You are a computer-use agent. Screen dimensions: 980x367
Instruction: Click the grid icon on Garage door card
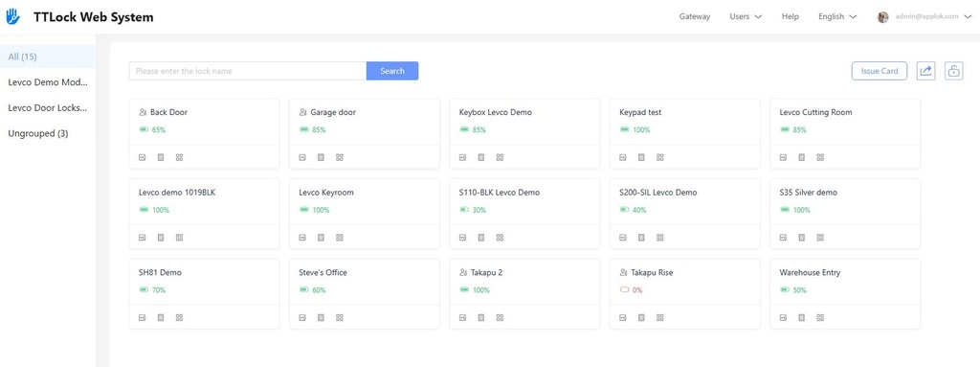coord(340,157)
